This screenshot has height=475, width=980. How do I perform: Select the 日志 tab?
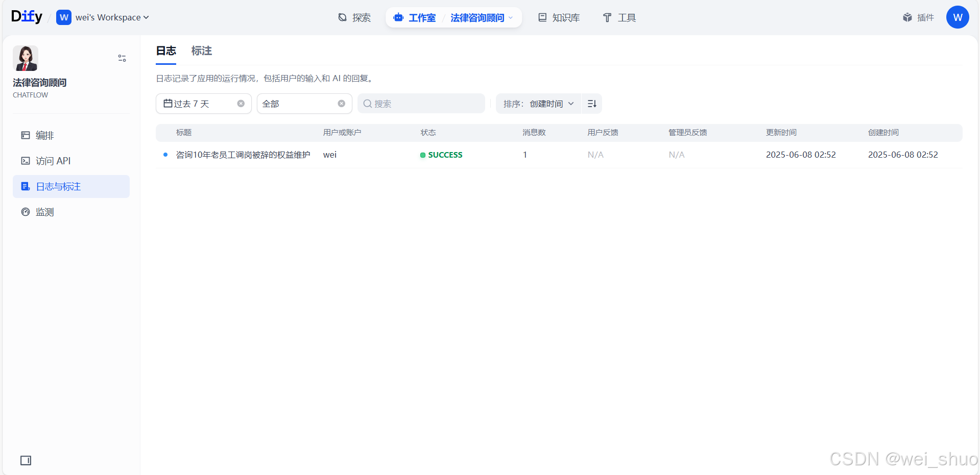(165, 51)
